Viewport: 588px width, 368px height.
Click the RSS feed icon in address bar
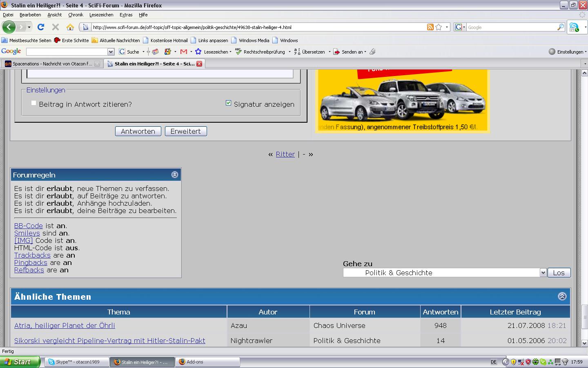(x=430, y=27)
